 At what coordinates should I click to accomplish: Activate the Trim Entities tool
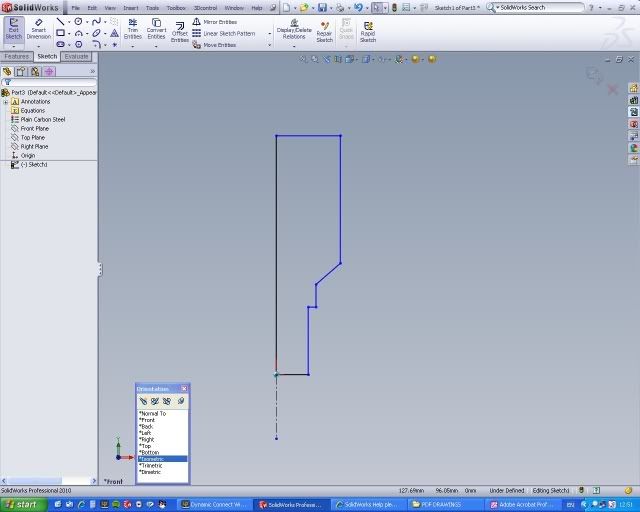[133, 28]
